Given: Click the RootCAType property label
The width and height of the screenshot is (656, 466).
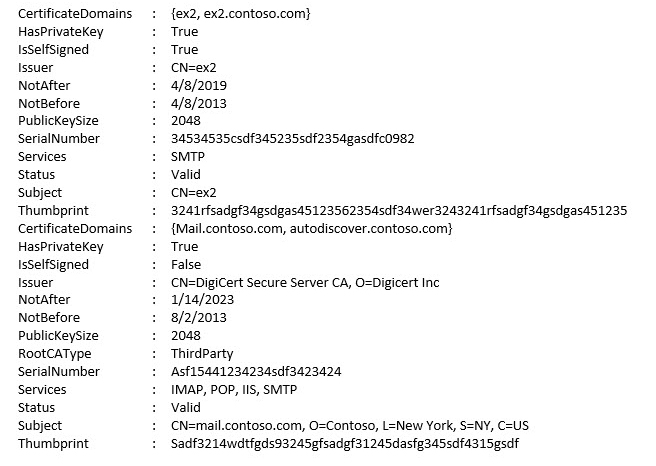Looking at the screenshot, I should (54, 353).
